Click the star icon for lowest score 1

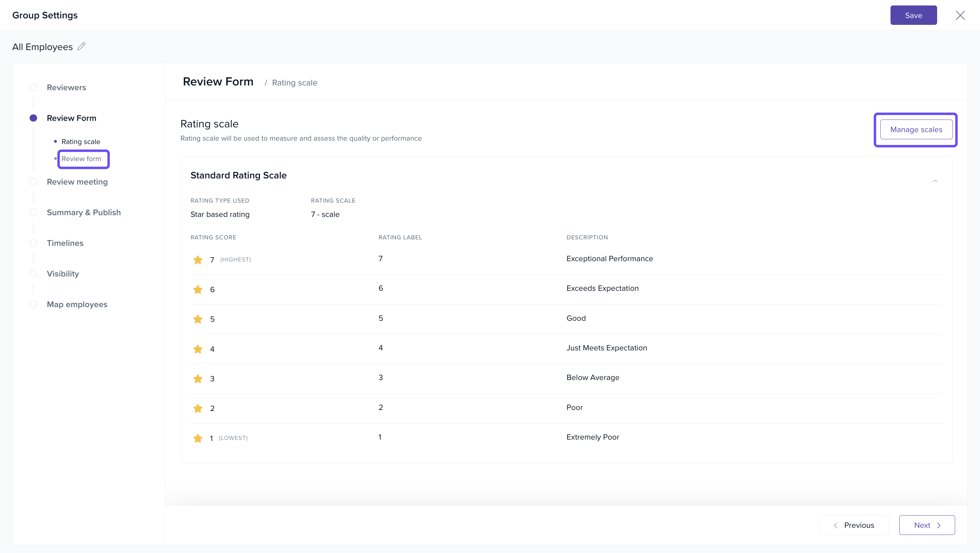[198, 439]
